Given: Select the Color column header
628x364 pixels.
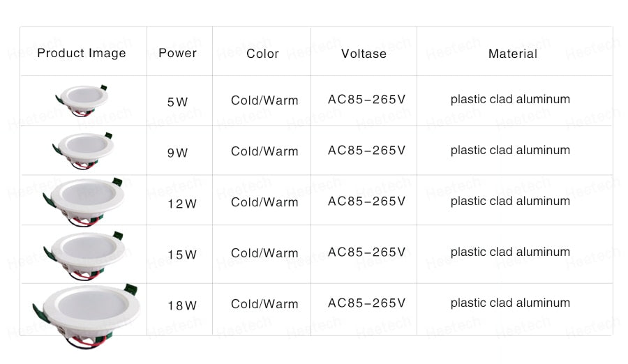Looking at the screenshot, I should [x=262, y=54].
